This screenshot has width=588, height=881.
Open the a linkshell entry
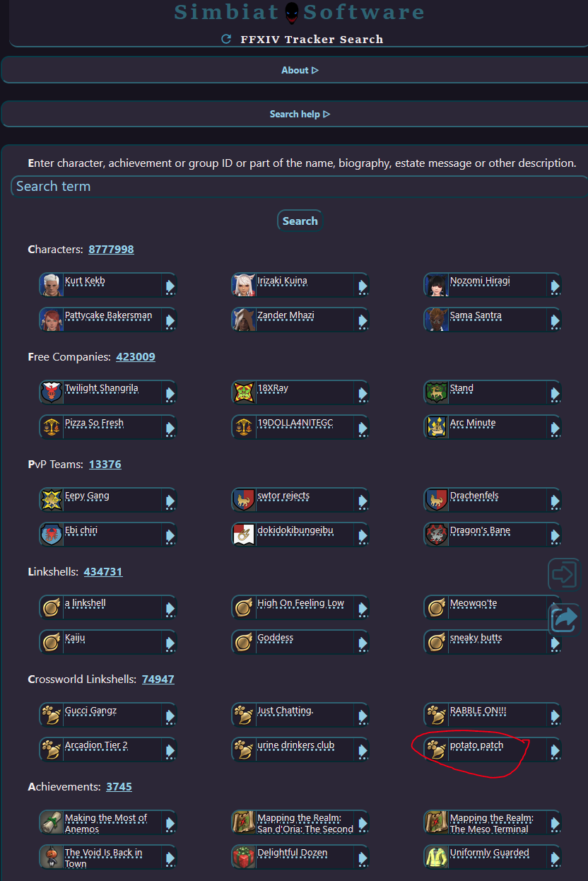pos(86,603)
